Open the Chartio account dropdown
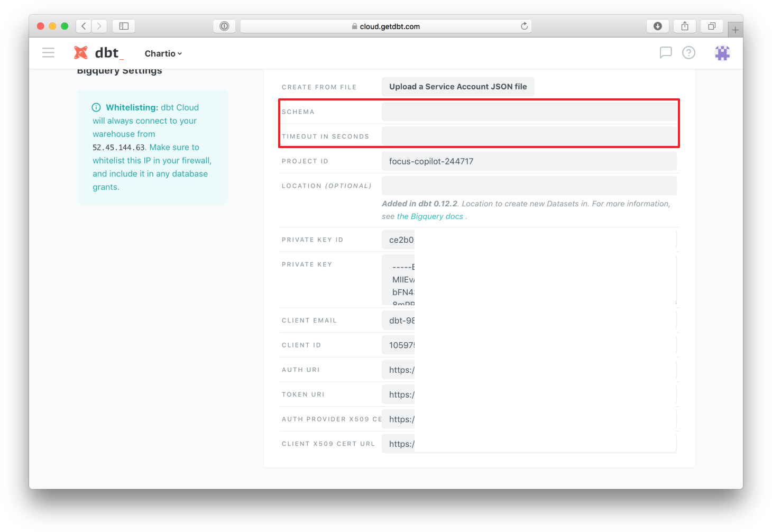Screen dimensions: 772x532 point(163,53)
